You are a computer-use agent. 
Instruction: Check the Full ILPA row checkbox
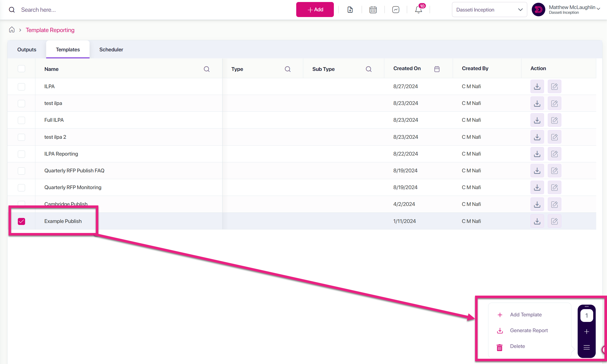[22, 120]
